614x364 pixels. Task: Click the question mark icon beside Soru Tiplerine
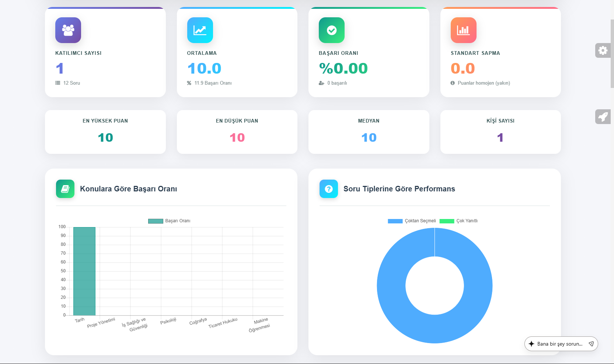(x=329, y=189)
